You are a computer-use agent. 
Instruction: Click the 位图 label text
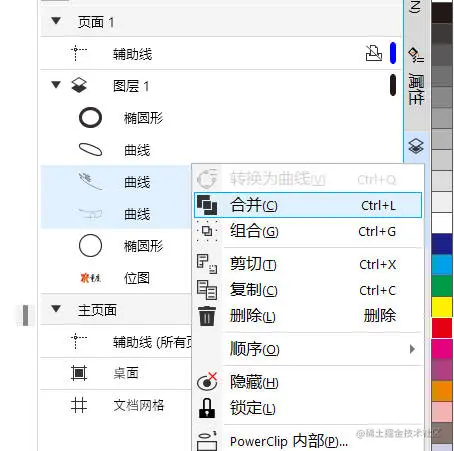click(137, 278)
